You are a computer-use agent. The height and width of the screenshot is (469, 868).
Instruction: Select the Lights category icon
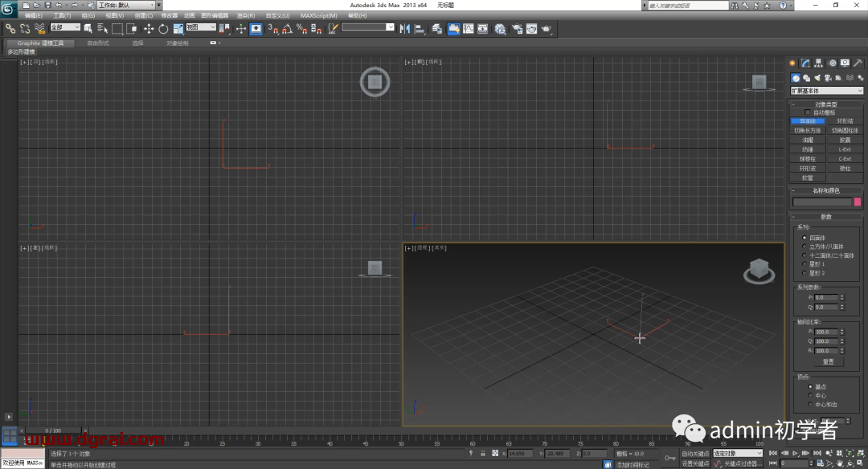click(x=817, y=78)
